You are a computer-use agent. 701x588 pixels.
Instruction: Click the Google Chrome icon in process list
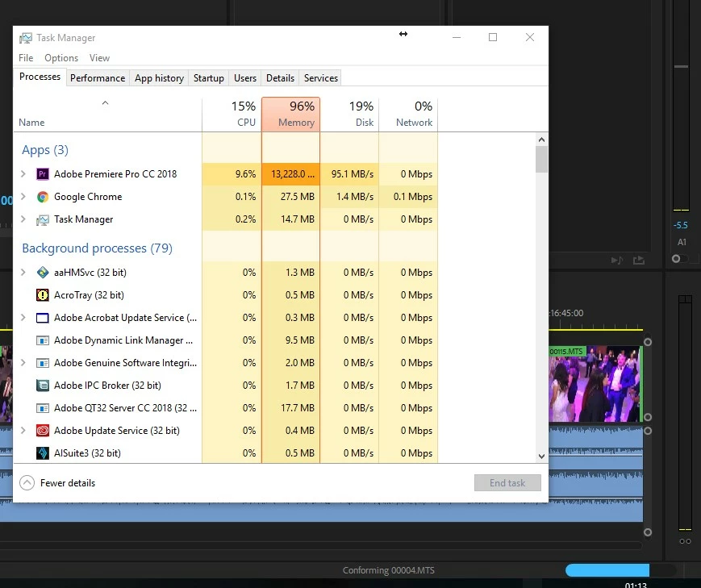pyautogui.click(x=43, y=197)
